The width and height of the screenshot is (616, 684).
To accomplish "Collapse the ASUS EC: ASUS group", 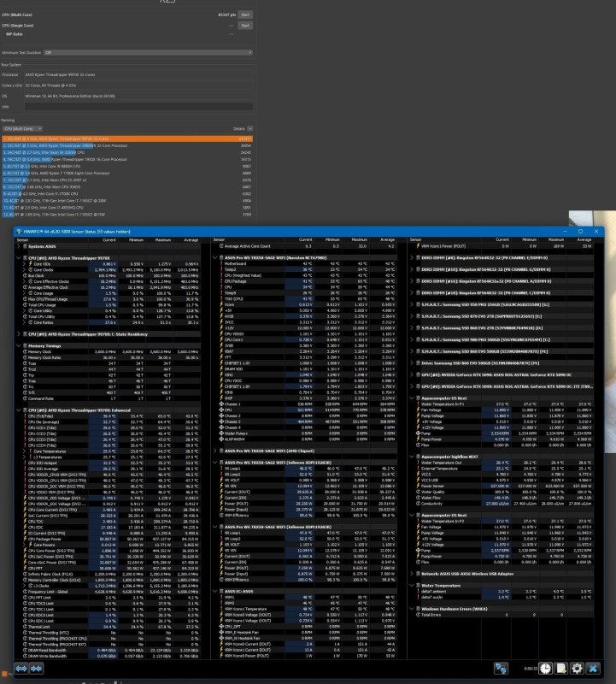I will click(x=215, y=591).
